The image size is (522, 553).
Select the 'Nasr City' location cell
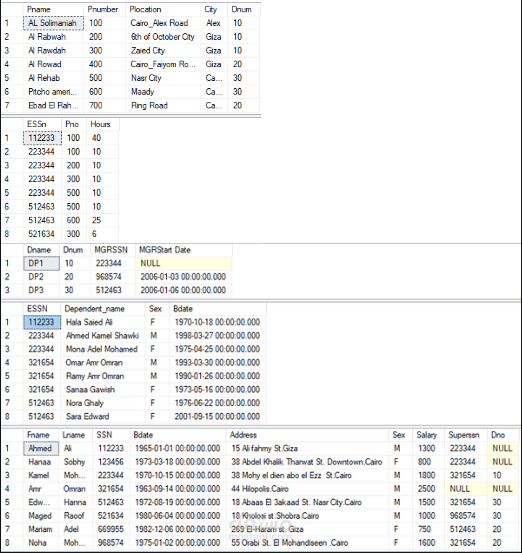(163, 78)
